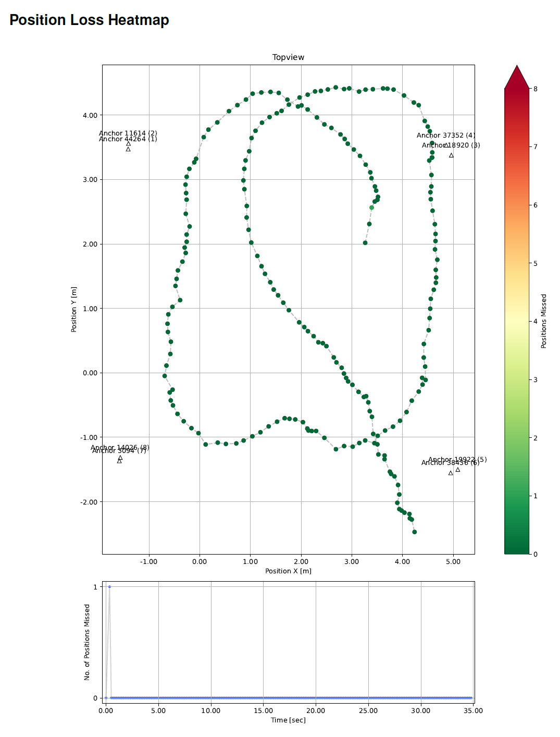Click the Positions Missed colorbar label
This screenshot has width=560, height=737.
tap(544, 321)
